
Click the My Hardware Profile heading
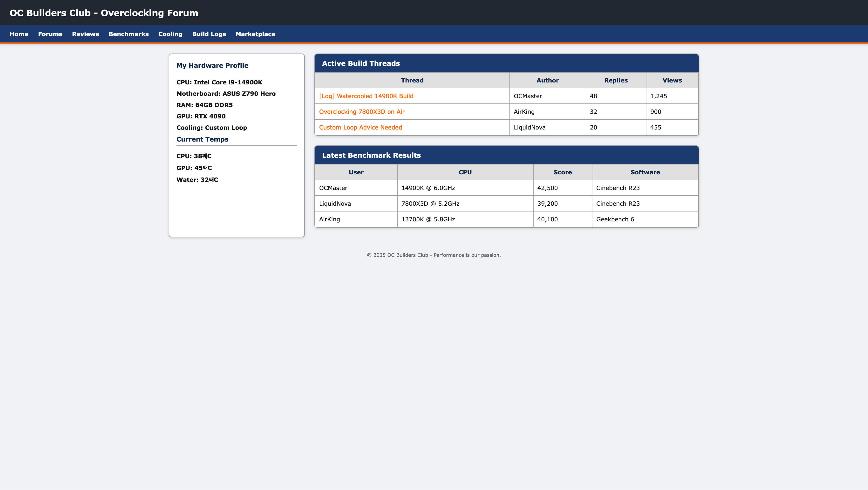click(x=212, y=65)
